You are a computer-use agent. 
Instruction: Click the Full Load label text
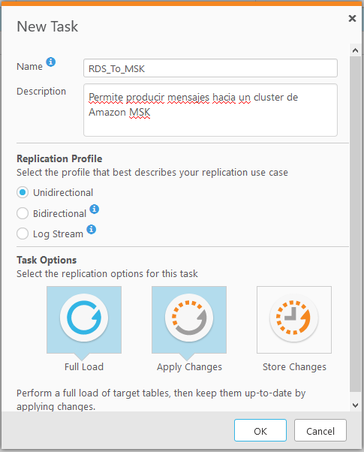[84, 367]
